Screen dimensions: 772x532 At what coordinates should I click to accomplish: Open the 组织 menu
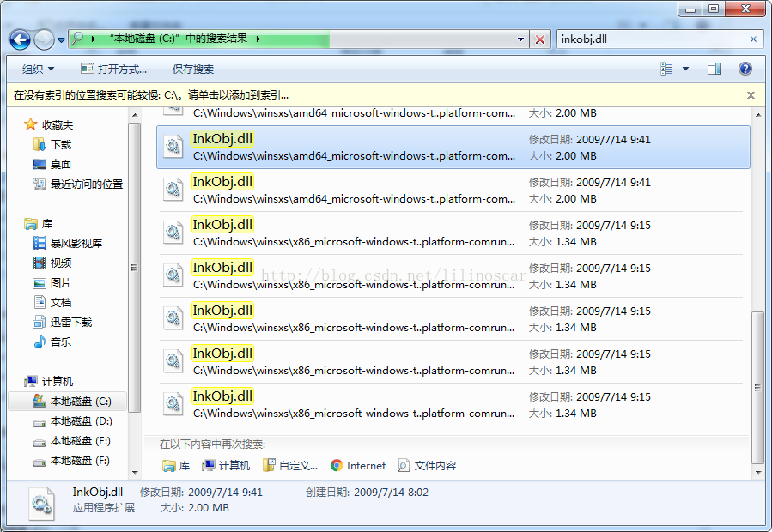(38, 70)
